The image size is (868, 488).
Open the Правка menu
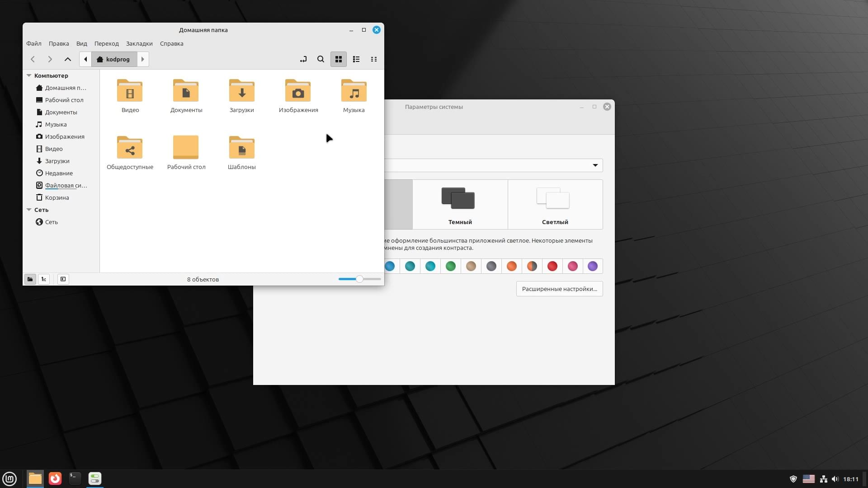coord(59,44)
